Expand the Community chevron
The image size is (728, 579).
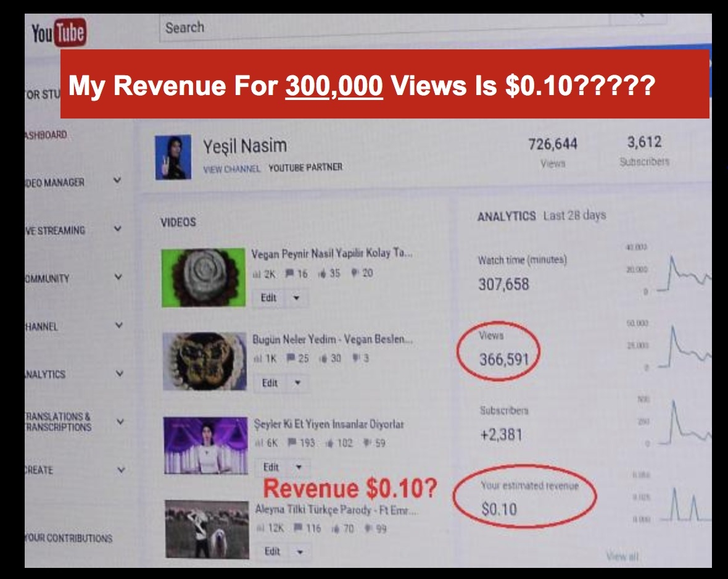point(118,277)
